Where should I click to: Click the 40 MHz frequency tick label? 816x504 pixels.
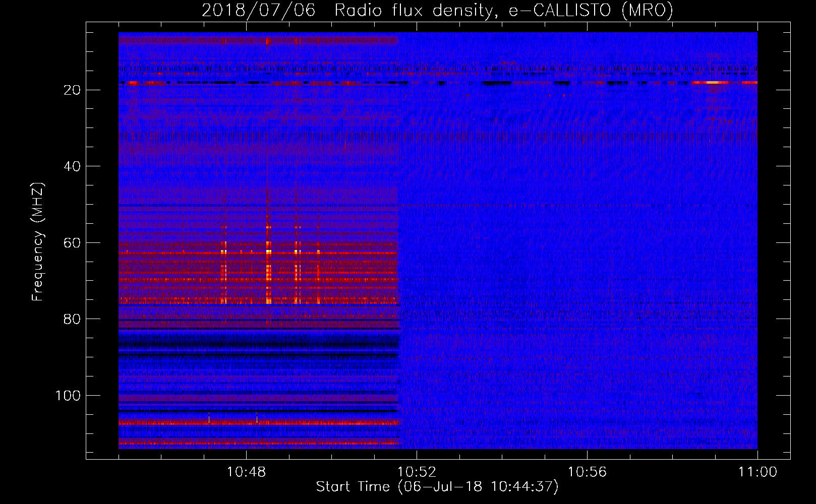(73, 166)
